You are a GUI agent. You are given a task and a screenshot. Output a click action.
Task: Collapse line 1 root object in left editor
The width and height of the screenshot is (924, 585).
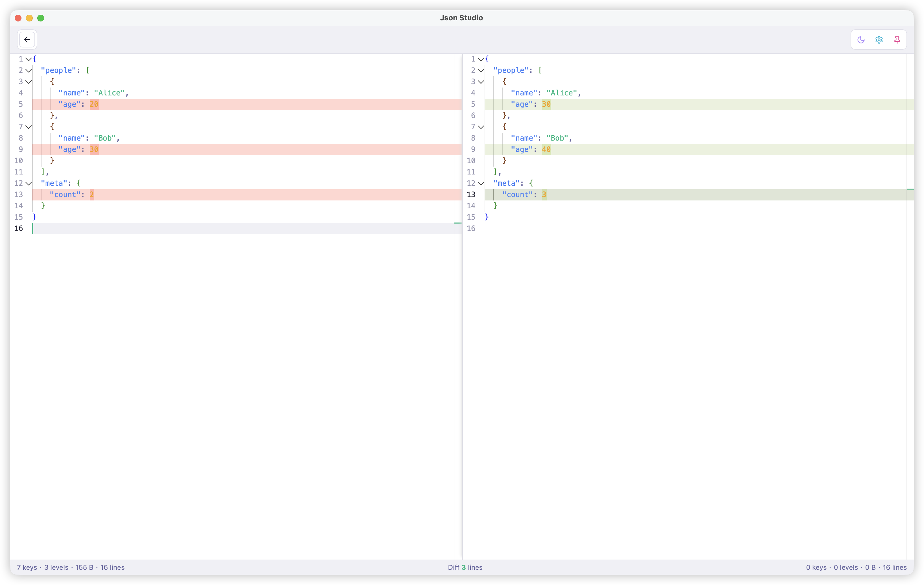tap(29, 59)
